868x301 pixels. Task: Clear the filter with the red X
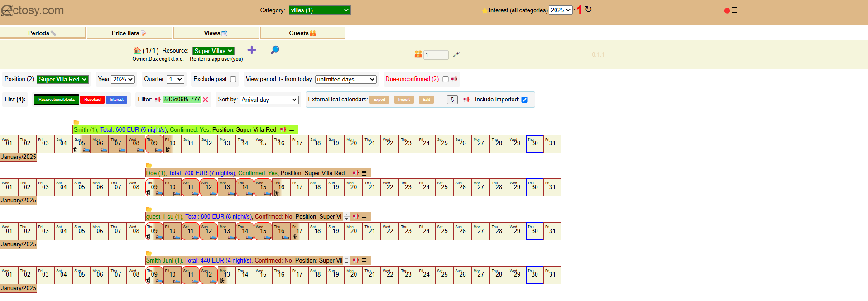[206, 100]
